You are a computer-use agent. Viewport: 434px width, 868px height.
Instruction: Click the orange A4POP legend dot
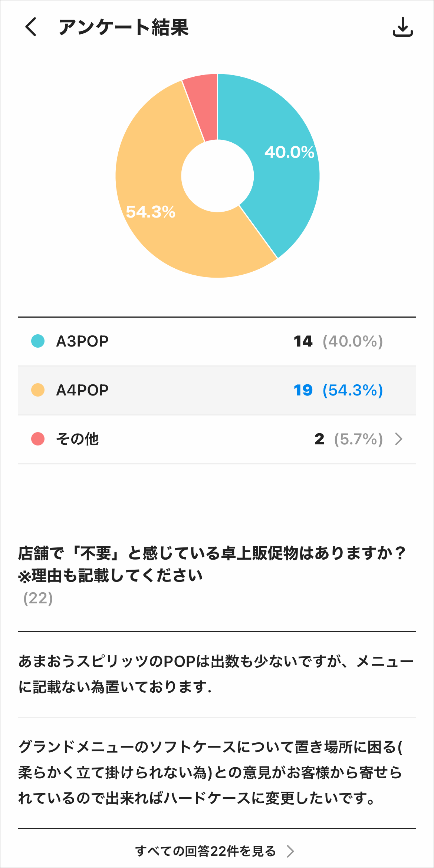[x=38, y=390]
